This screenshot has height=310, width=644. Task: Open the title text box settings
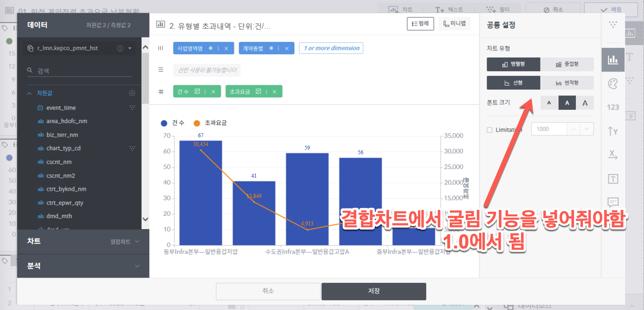613,179
